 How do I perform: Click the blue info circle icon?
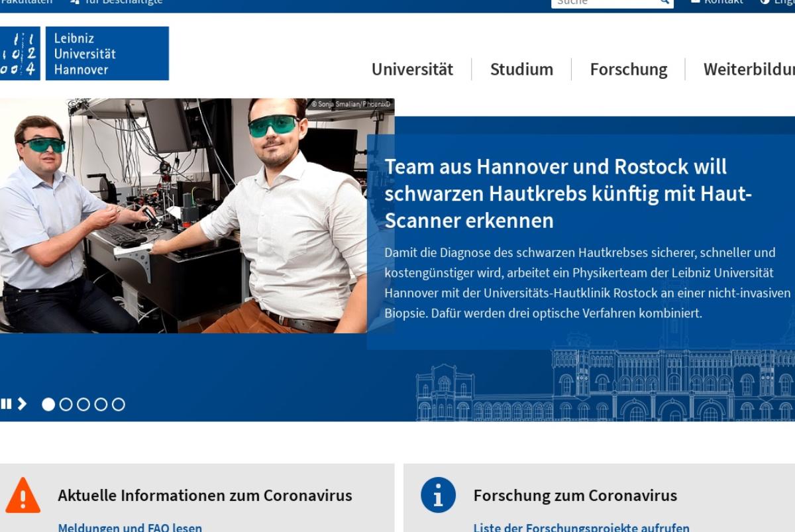(x=438, y=495)
